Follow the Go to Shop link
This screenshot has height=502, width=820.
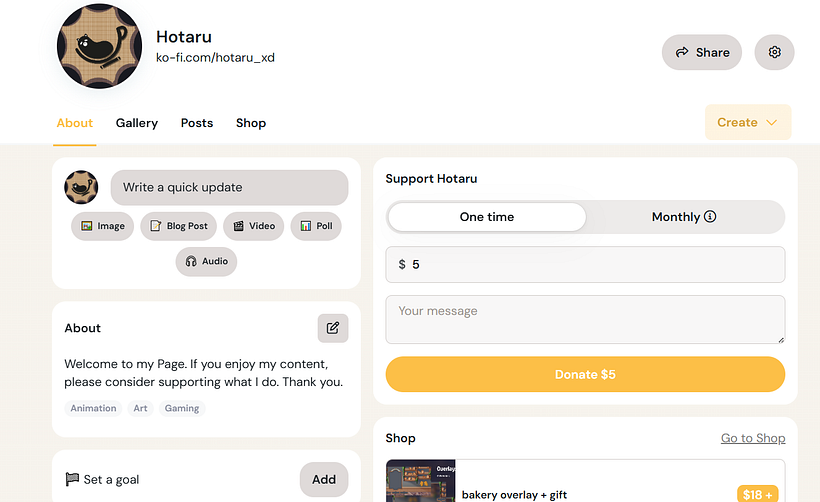click(x=753, y=438)
